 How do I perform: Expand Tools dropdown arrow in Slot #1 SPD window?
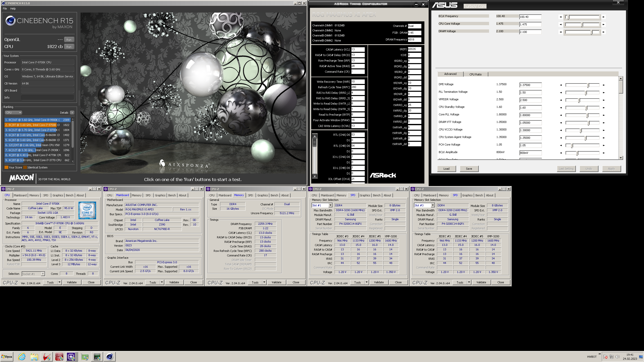pyautogui.click(x=367, y=282)
